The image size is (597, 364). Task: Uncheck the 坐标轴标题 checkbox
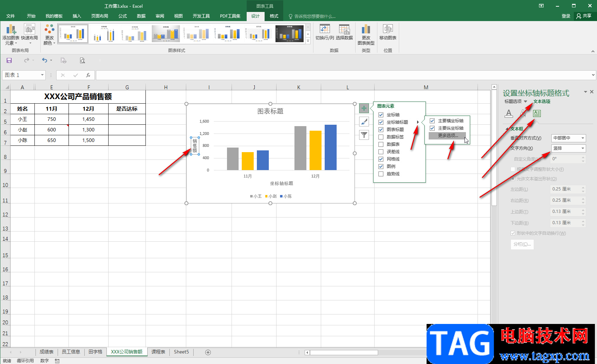[381, 122]
